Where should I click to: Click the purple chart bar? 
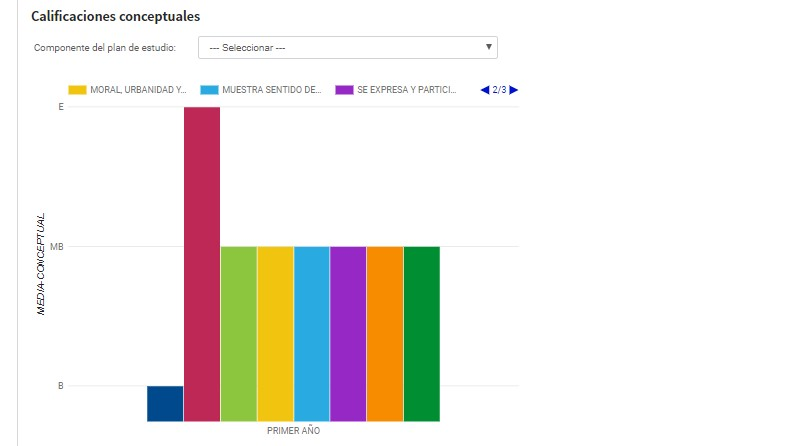pos(348,333)
